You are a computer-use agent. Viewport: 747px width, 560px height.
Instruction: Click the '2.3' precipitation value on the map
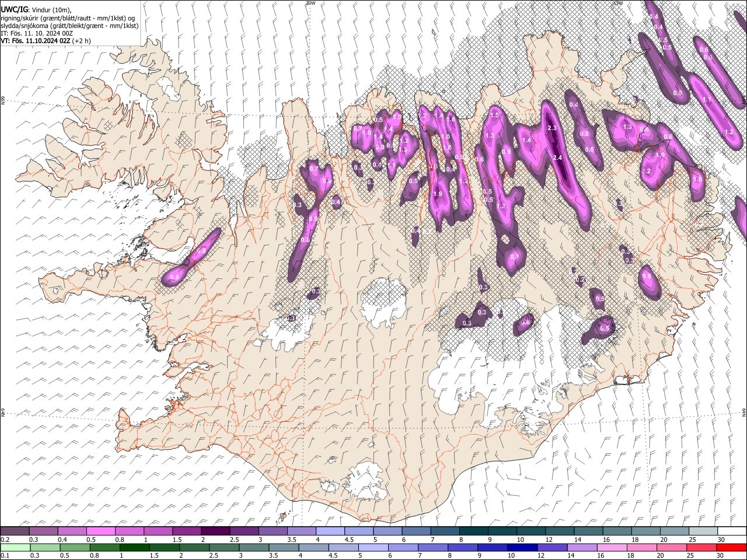(x=553, y=128)
